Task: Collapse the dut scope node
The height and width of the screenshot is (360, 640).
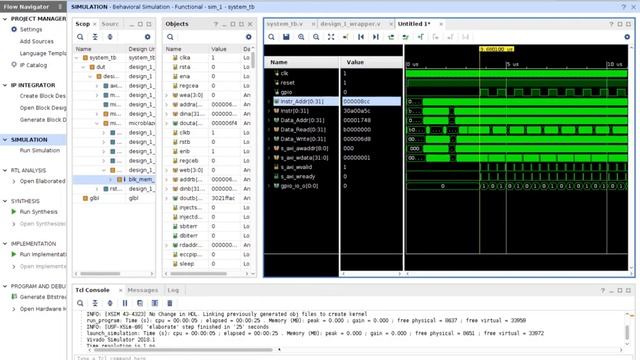Action: click(83, 67)
